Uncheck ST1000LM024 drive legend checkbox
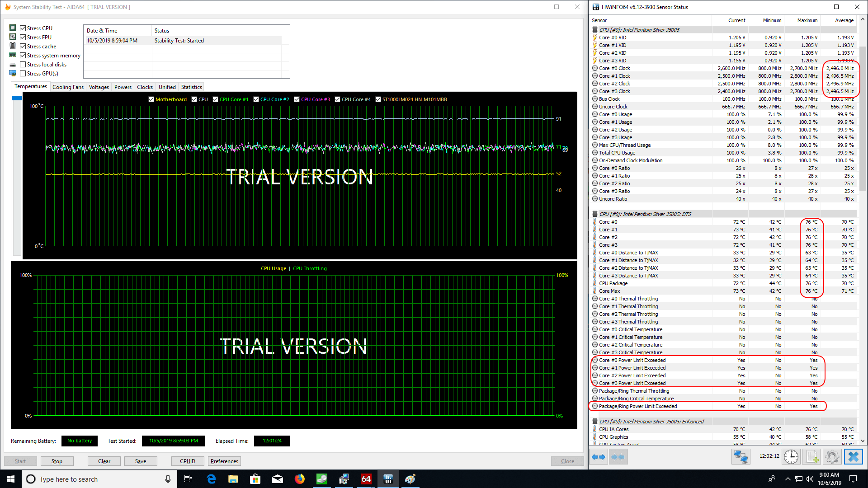This screenshot has width=868, height=488. pos(378,99)
